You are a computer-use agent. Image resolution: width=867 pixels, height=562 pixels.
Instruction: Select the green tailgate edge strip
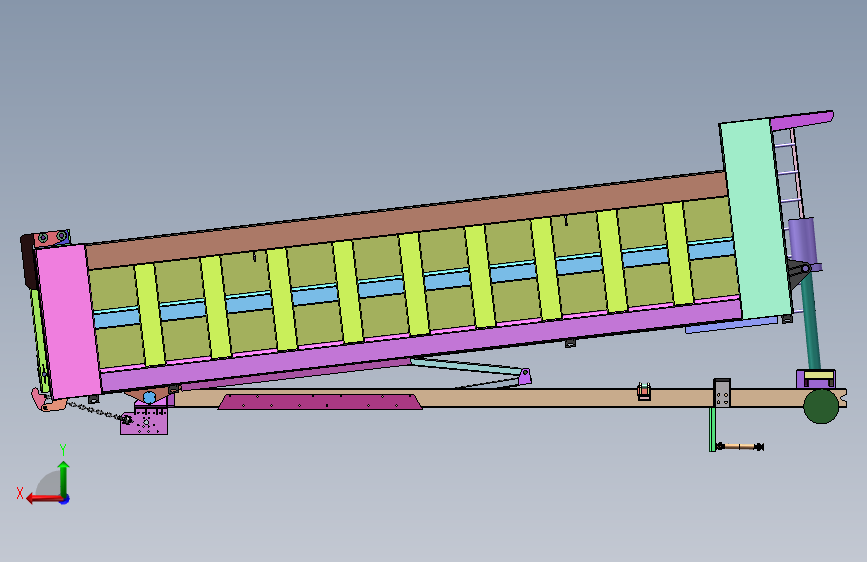[x=39, y=341]
